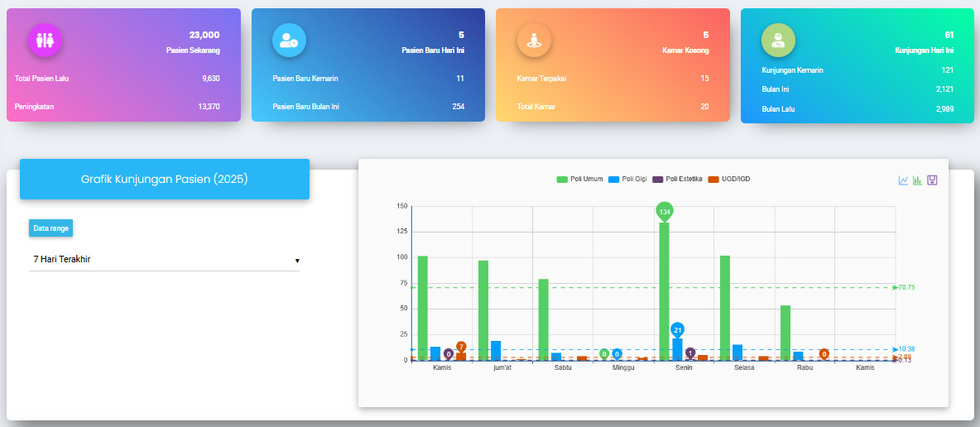Click Grafik Kunjungan Pasien (2025) header
Viewport: 980px width, 427px height.
click(165, 179)
